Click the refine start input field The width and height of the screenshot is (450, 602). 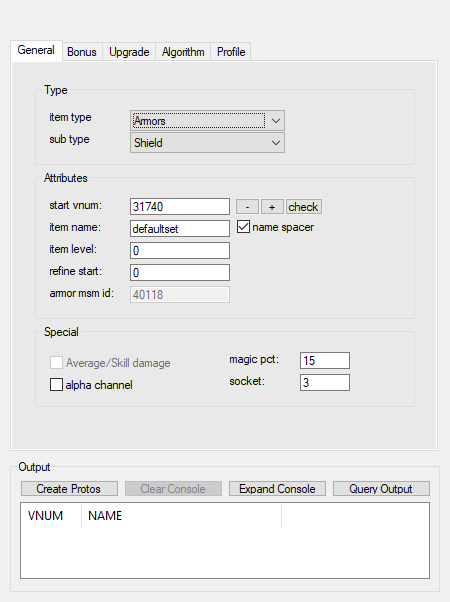coord(180,272)
